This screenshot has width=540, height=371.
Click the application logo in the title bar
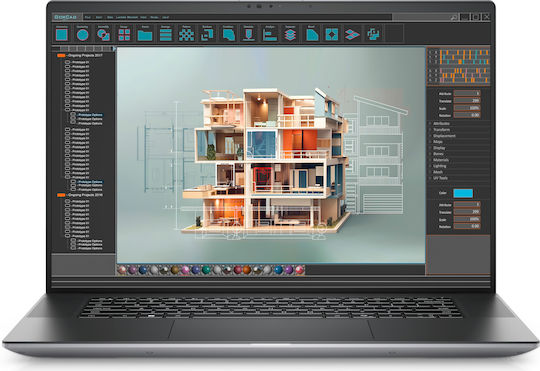pos(65,17)
